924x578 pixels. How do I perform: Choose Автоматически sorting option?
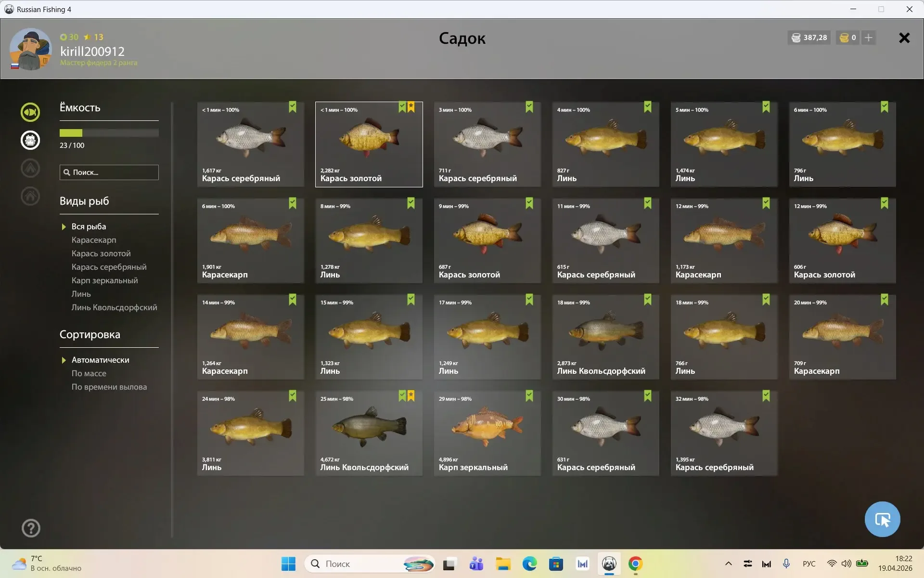(x=100, y=360)
